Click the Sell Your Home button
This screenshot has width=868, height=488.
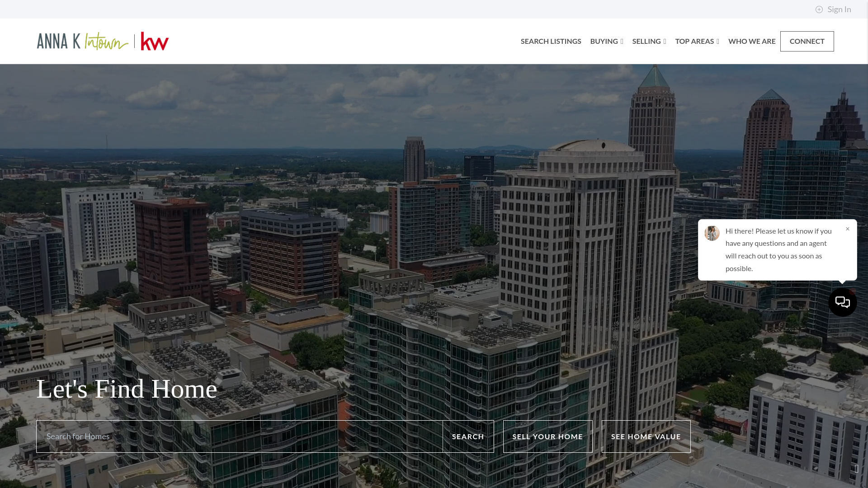[547, 436]
